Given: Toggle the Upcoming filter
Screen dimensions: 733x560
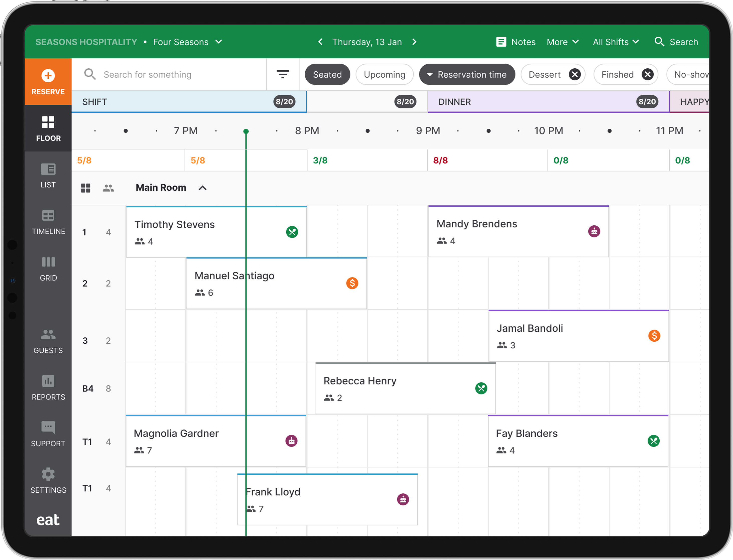Looking at the screenshot, I should coord(384,74).
